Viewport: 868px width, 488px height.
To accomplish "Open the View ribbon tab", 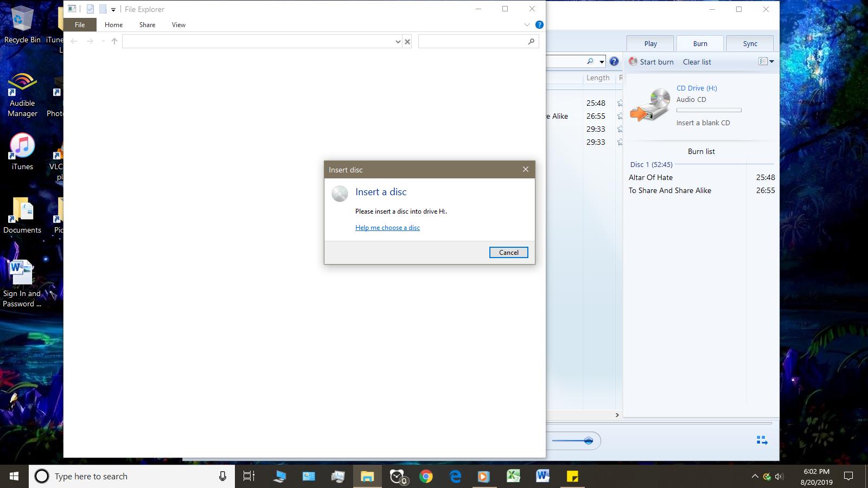I will point(178,24).
